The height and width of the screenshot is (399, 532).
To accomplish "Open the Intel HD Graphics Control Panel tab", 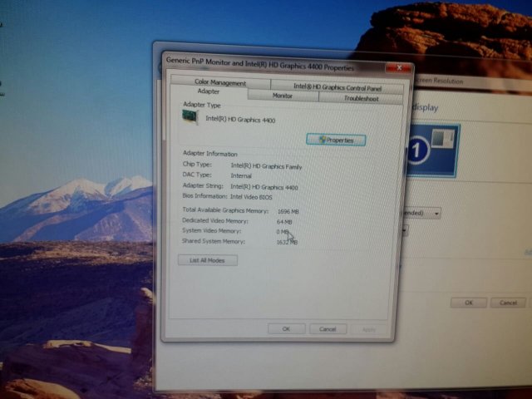I will click(337, 87).
